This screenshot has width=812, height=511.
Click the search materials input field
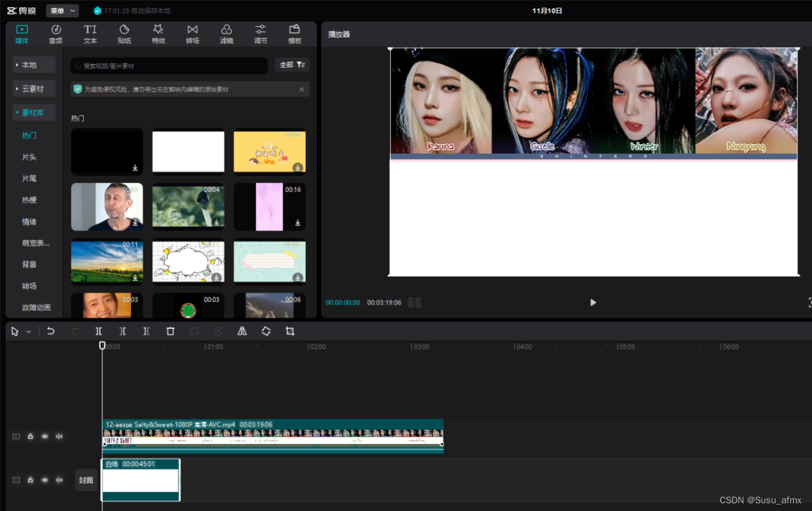click(x=170, y=65)
